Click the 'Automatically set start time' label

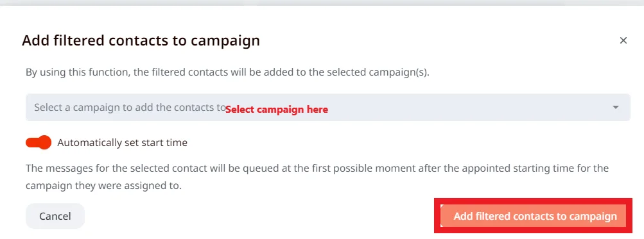pyautogui.click(x=123, y=143)
